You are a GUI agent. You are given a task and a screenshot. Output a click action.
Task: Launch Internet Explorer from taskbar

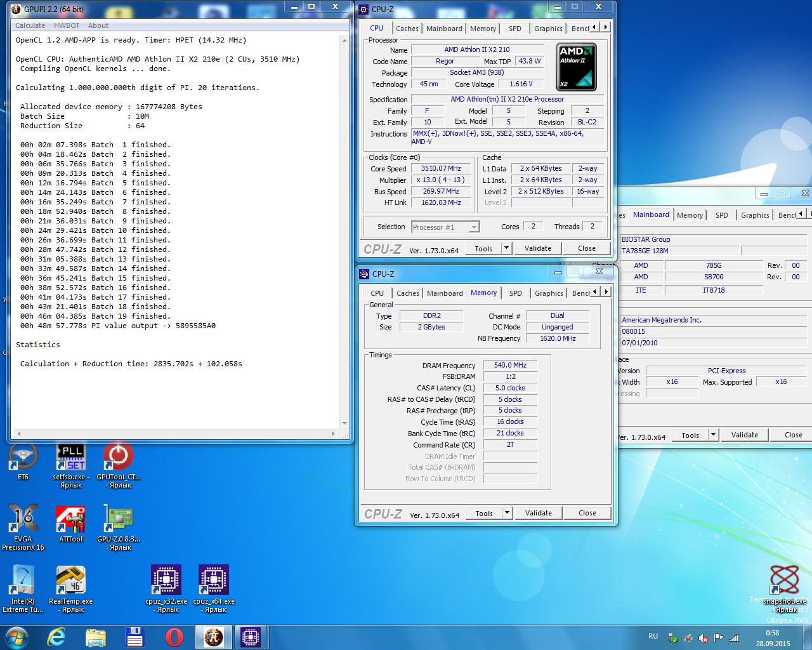pyautogui.click(x=56, y=637)
